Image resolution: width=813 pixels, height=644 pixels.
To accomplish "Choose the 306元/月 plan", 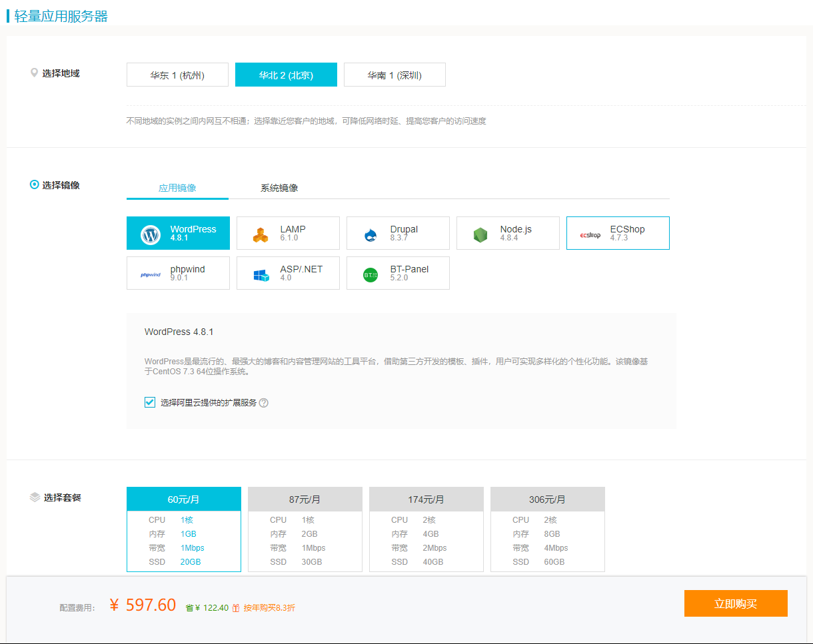I will click(x=548, y=529).
